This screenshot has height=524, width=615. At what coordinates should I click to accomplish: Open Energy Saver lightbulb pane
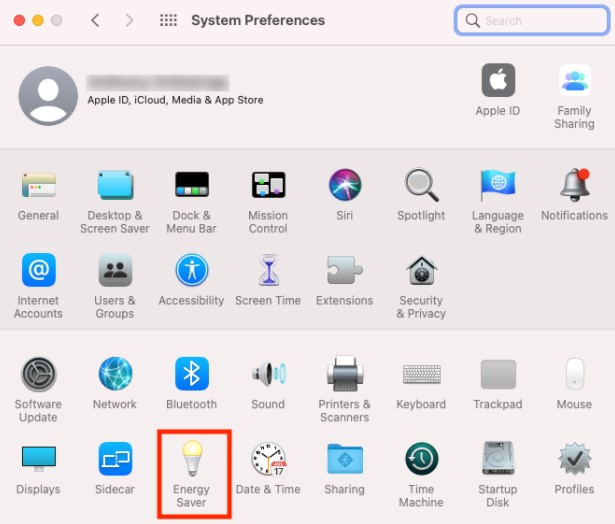point(192,458)
